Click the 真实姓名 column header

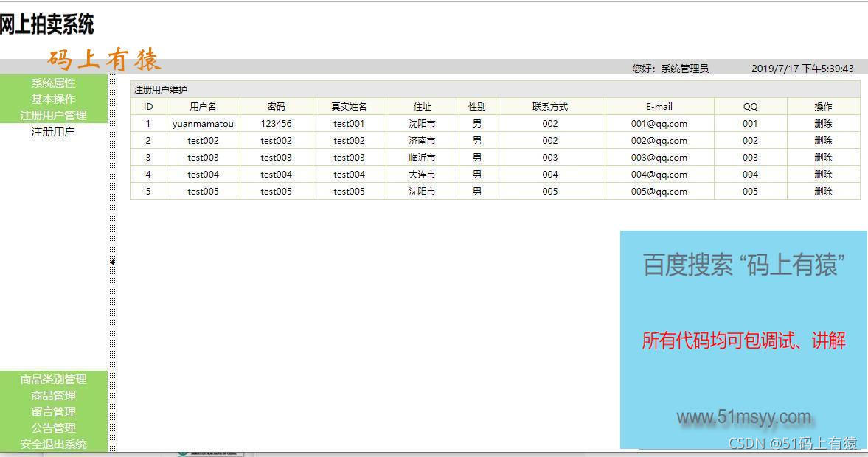[350, 106]
